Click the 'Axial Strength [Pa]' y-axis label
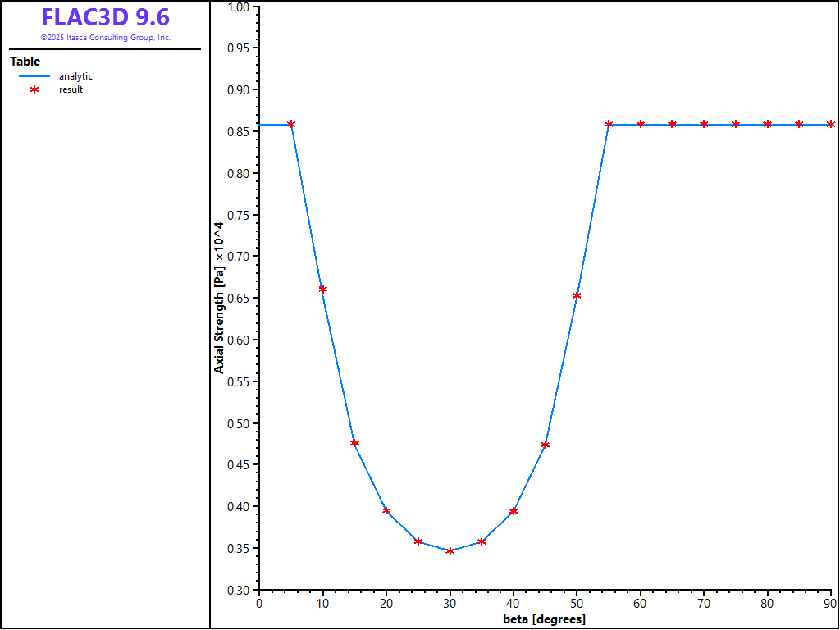The height and width of the screenshot is (630, 840). pyautogui.click(x=219, y=298)
